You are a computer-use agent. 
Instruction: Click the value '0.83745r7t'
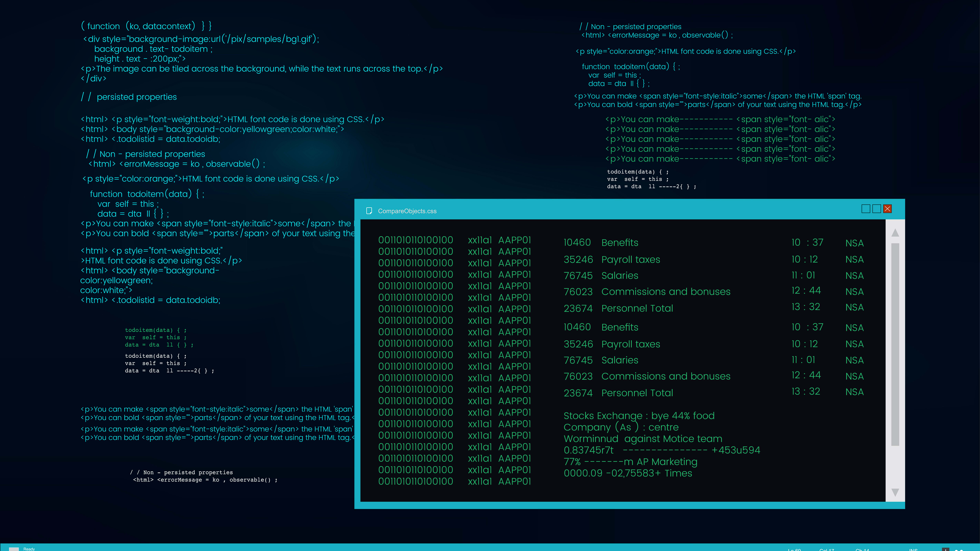pyautogui.click(x=589, y=450)
